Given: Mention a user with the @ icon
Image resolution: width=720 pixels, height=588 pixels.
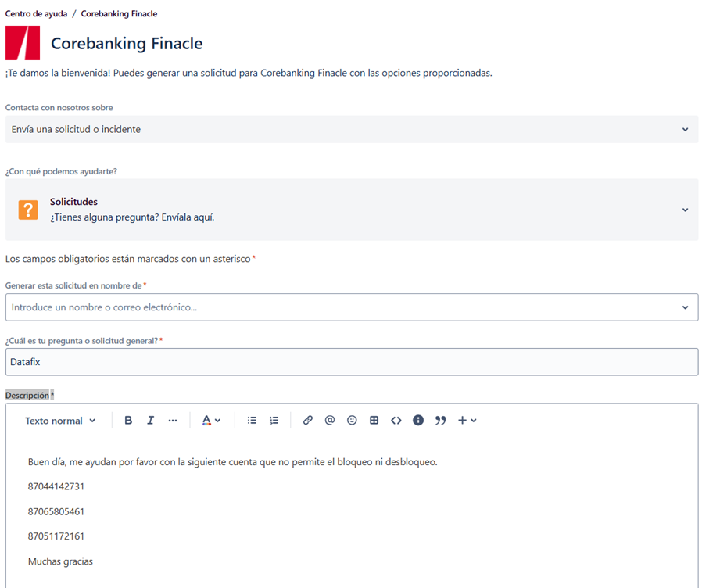Looking at the screenshot, I should (330, 421).
